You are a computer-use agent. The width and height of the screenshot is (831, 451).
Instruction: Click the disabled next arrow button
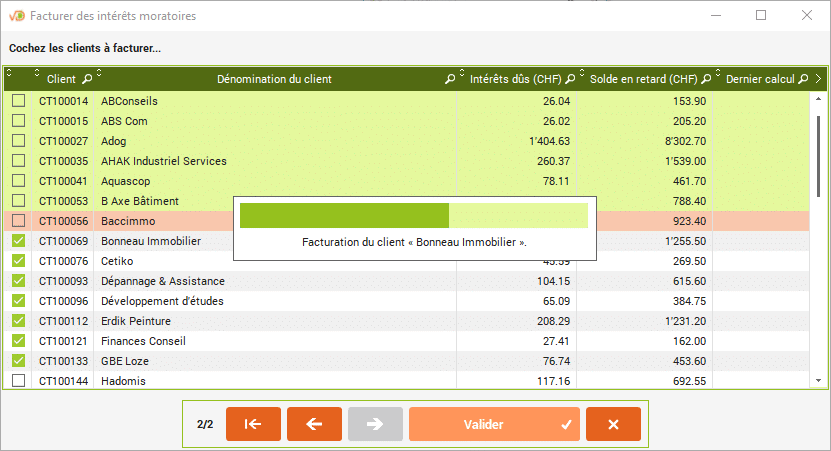375,424
